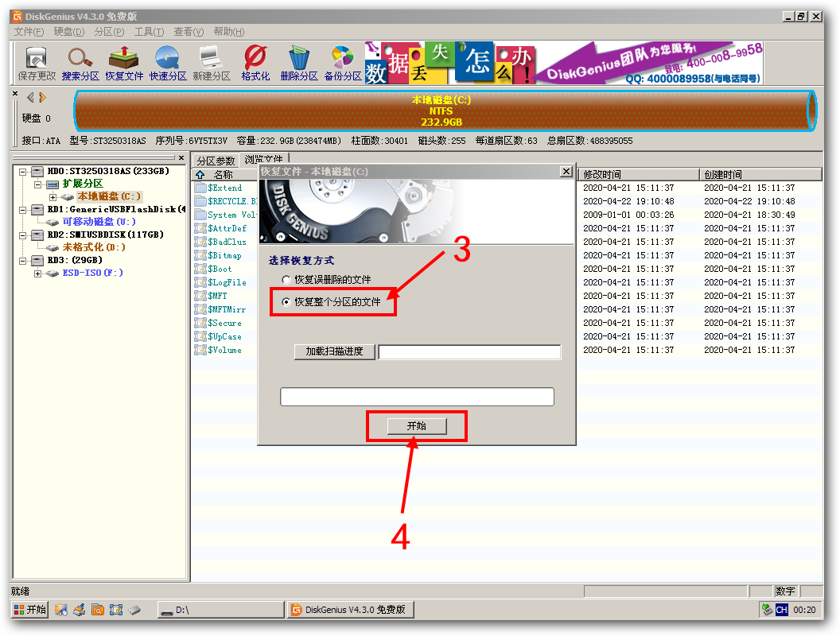This screenshot has height=636, width=840.
Task: Select 本地磁盘 (C:) in disk tree
Action: coord(109,196)
